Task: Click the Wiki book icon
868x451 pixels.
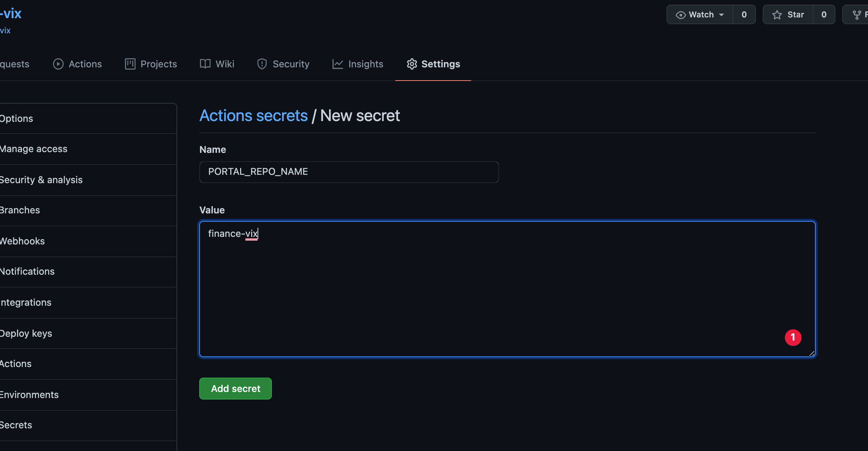Action: (x=205, y=64)
